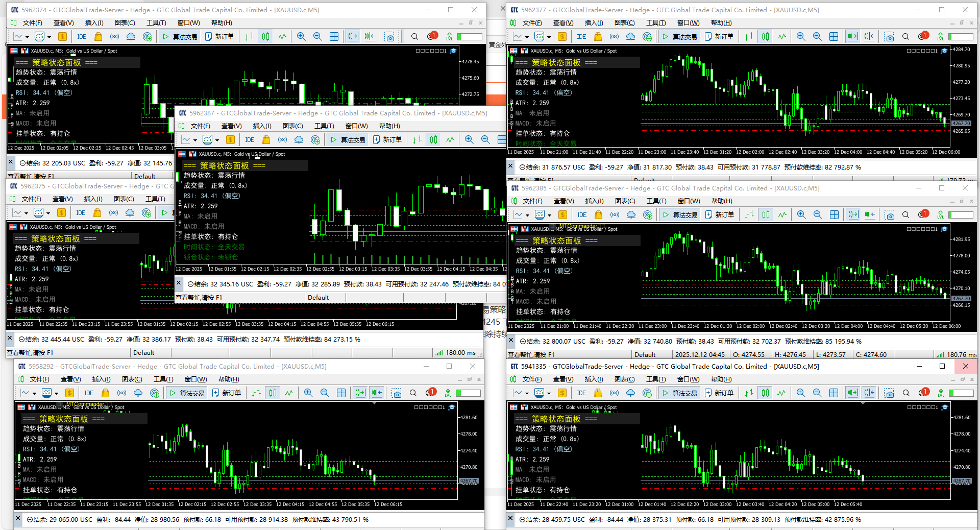
Task: Toggle chart auto-scroll in window 5941335
Action: (852, 393)
